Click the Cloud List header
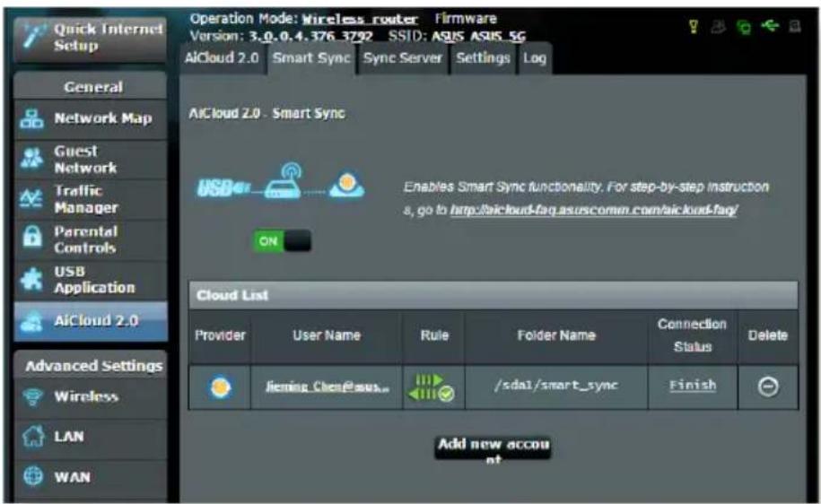821x504 pixels. click(x=493, y=295)
